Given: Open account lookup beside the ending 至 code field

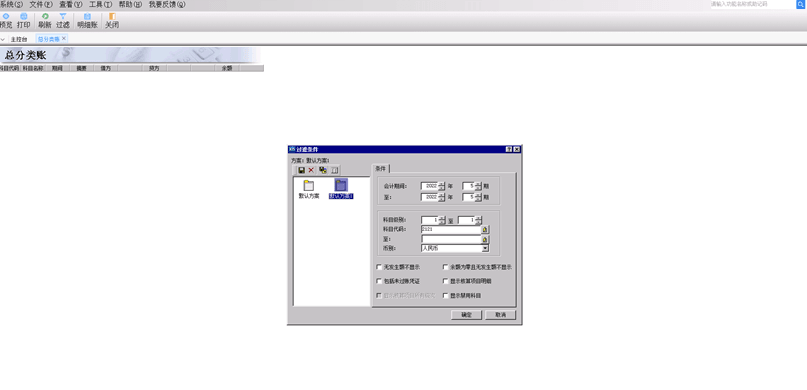Looking at the screenshot, I should [x=485, y=239].
